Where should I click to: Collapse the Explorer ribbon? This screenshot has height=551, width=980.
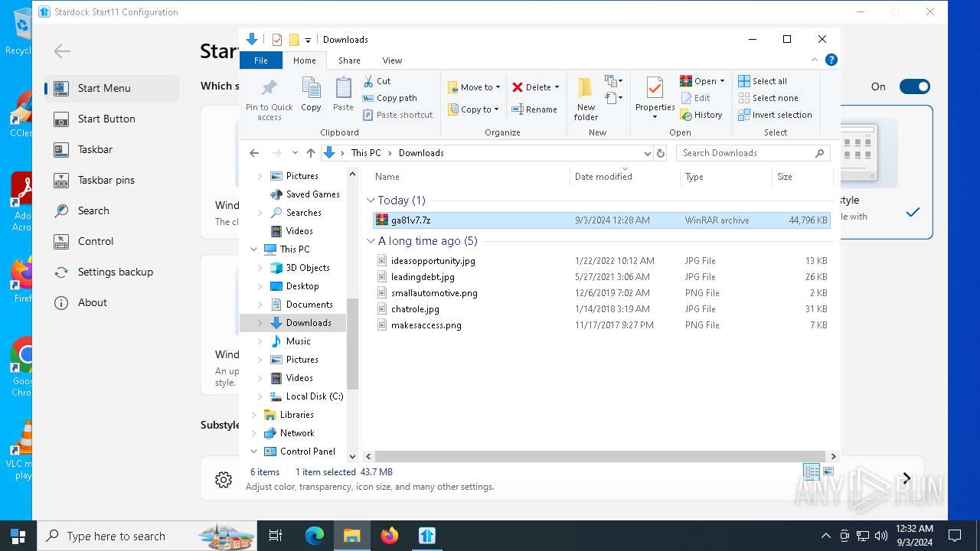click(815, 60)
